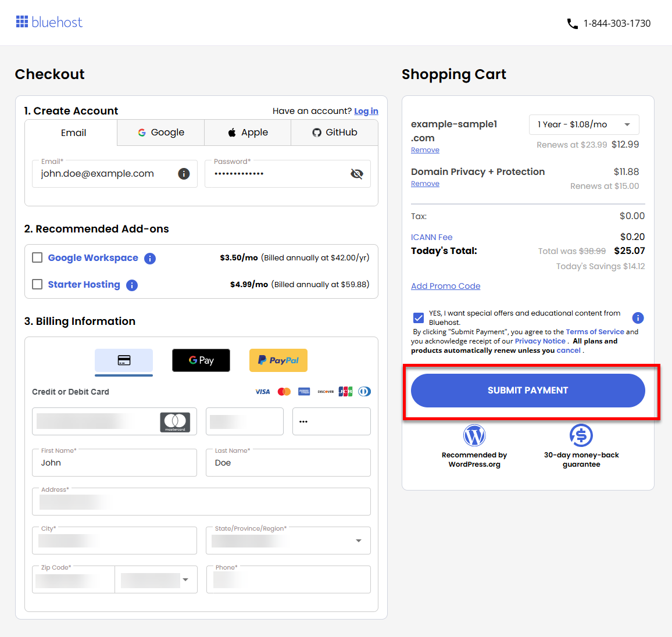Click the Phone input field
672x637 pixels.
click(288, 579)
